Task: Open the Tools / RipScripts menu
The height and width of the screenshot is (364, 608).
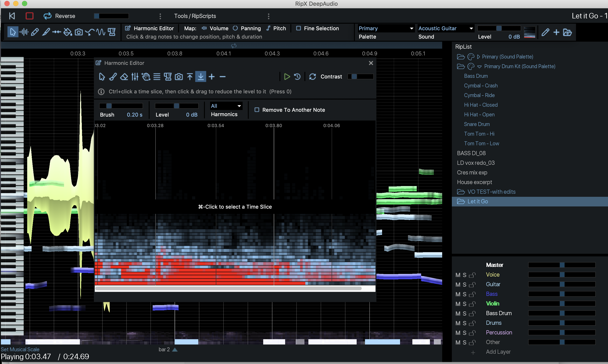Action: pyautogui.click(x=195, y=16)
